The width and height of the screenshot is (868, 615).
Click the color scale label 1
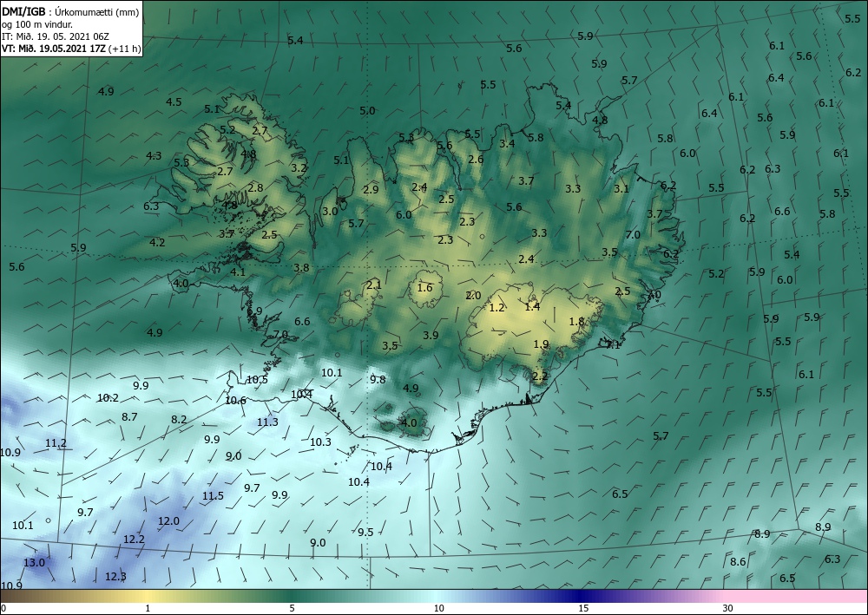(148, 609)
